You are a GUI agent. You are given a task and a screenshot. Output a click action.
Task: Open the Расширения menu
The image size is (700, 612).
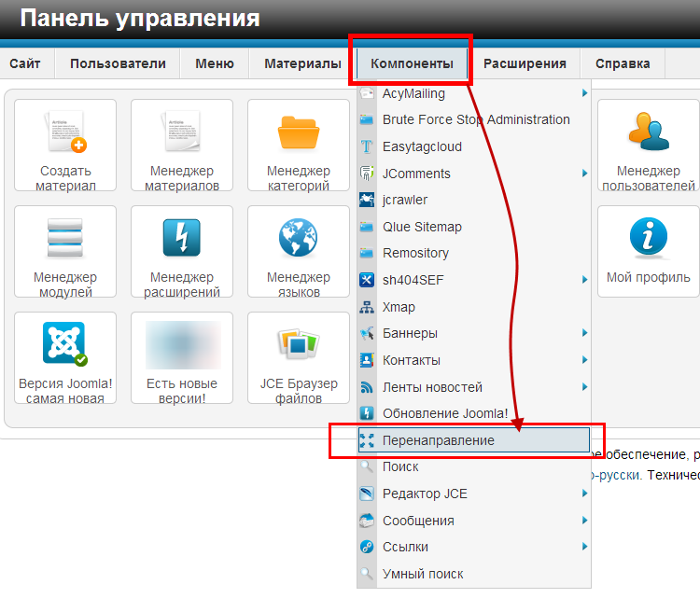525,63
